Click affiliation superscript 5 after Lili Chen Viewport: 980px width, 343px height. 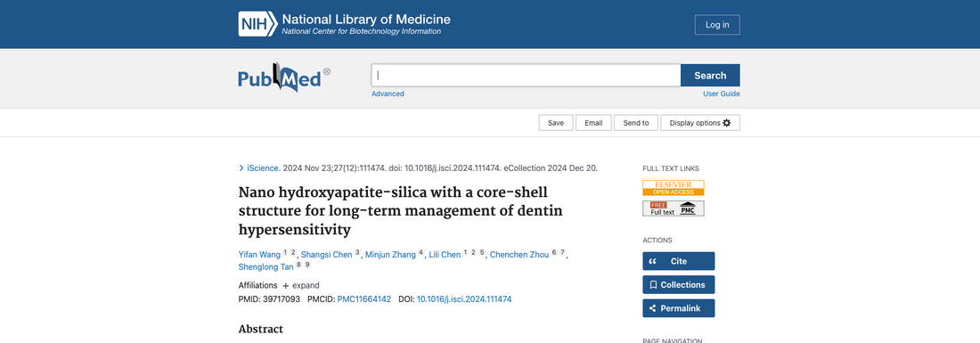483,252
